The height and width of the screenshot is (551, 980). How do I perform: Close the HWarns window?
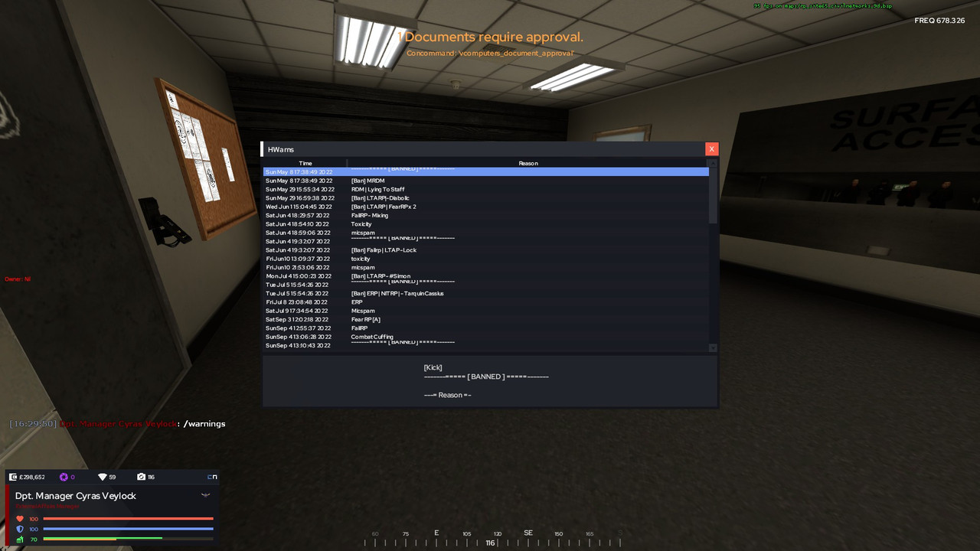pyautogui.click(x=712, y=149)
